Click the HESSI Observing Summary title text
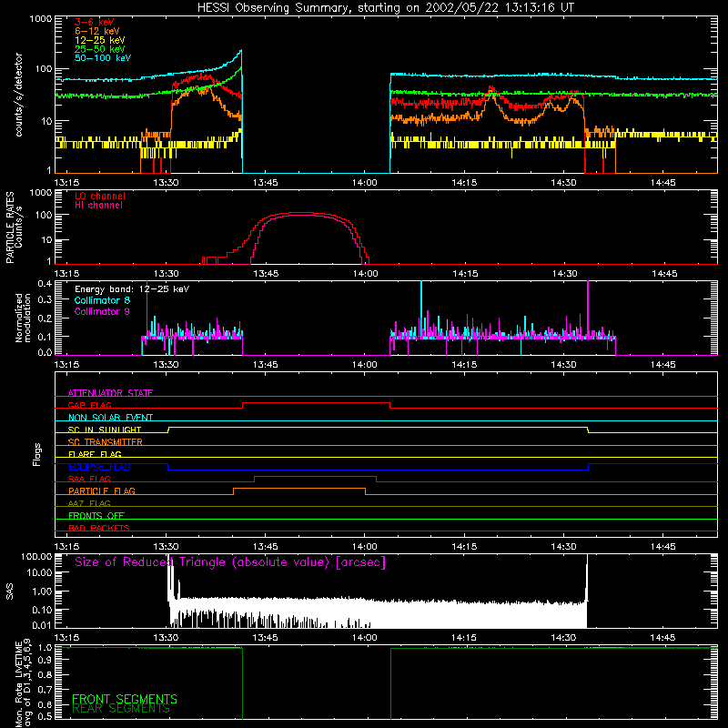The width and height of the screenshot is (728, 728). tap(385, 8)
